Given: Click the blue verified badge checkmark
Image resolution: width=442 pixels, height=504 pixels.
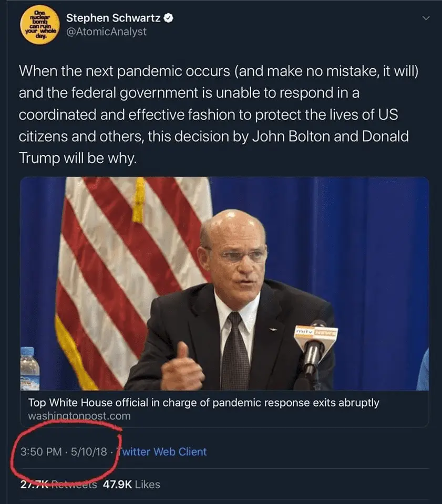Looking at the screenshot, I should [167, 17].
